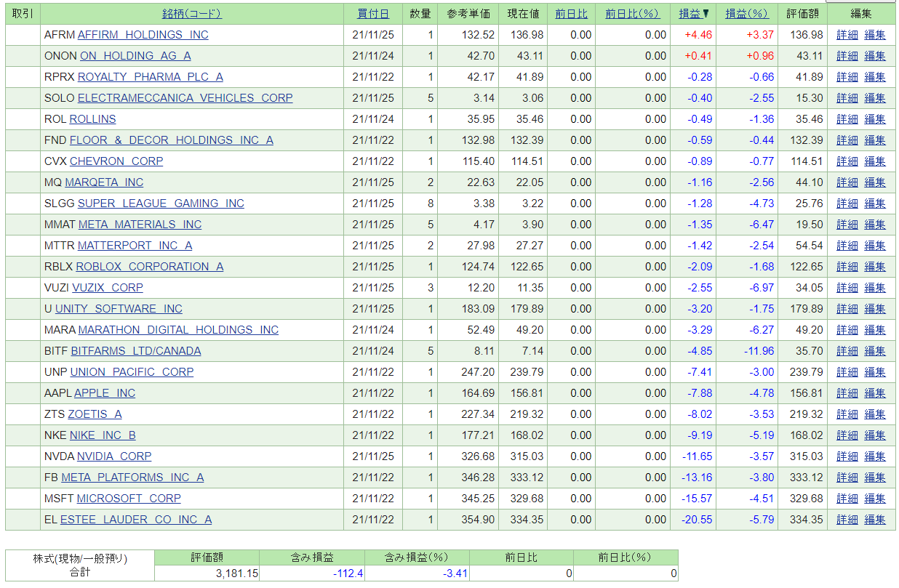Click 編集 in the SLGG row
This screenshot has width=899, height=588.
(x=875, y=204)
